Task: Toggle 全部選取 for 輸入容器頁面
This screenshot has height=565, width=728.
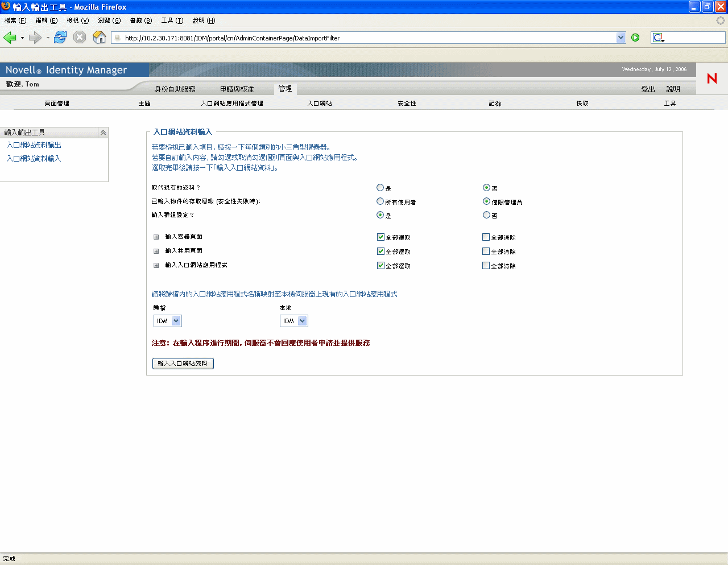Action: [380, 237]
